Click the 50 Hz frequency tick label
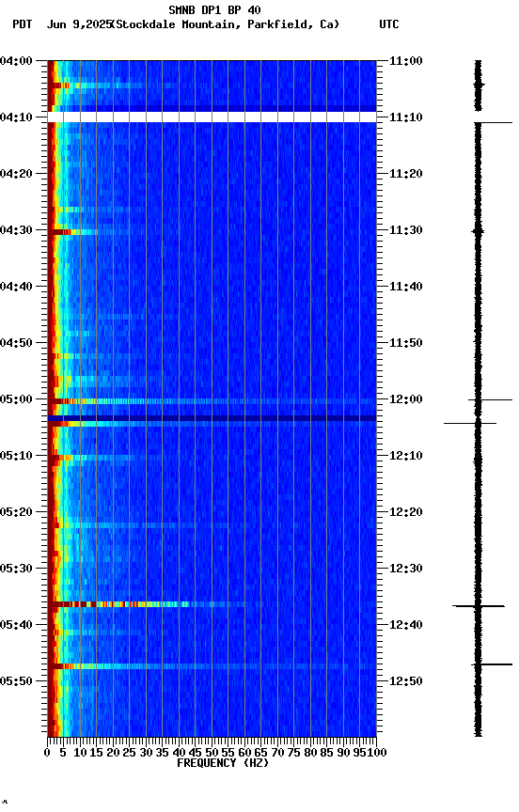Image resolution: width=519 pixels, height=812 pixels. click(x=212, y=753)
